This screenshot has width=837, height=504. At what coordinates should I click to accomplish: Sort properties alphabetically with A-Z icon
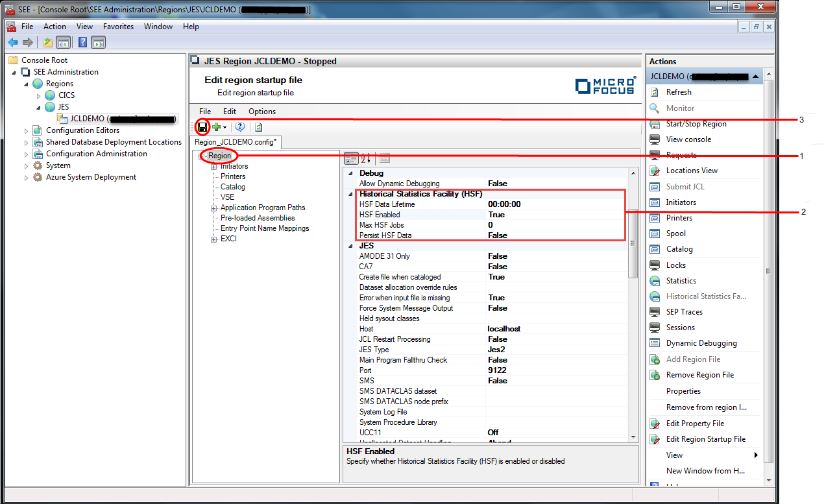[x=366, y=158]
